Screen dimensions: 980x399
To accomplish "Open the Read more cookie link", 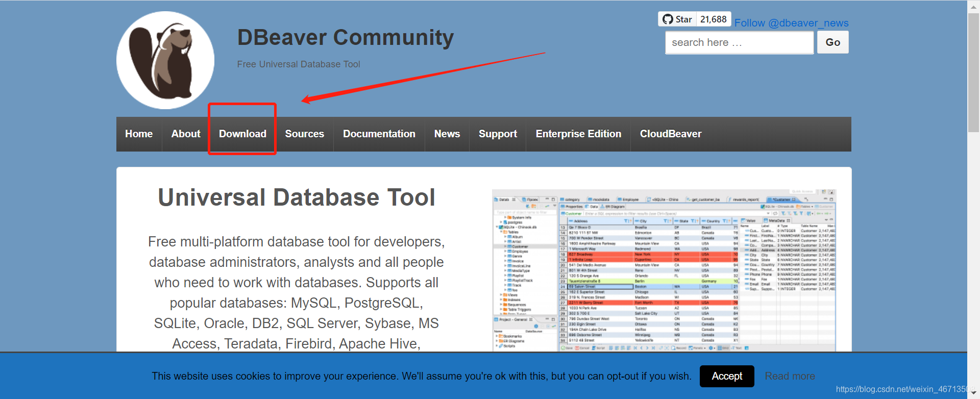I will (x=790, y=376).
